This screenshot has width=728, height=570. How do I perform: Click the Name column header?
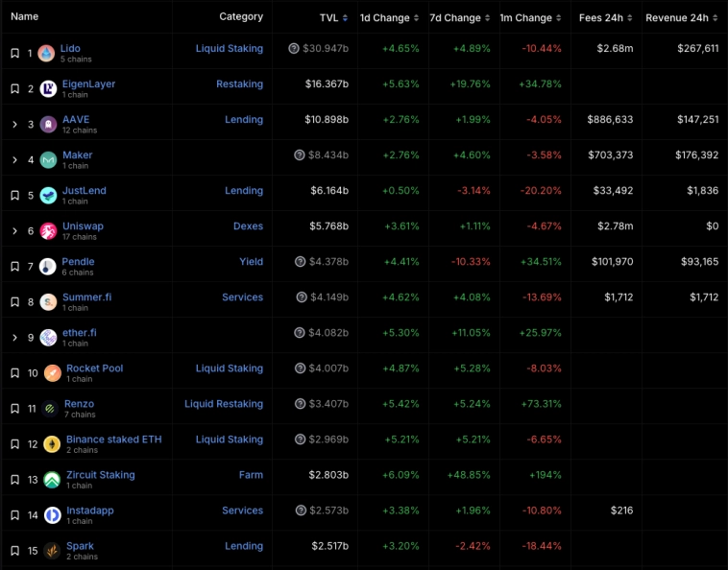coord(25,16)
